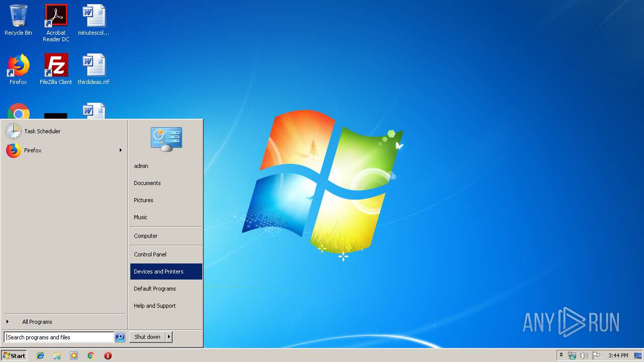
Task: Click the search magnifier icon button
Action: (x=120, y=337)
